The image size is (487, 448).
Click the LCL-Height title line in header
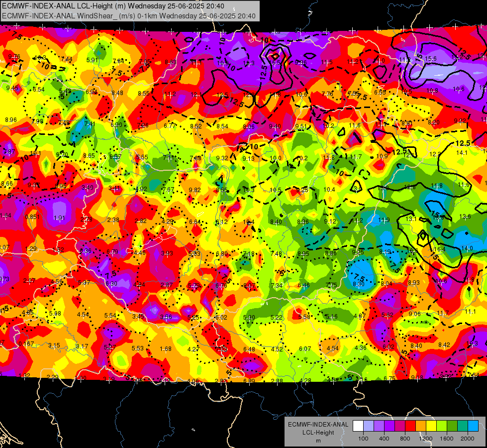[113, 6]
